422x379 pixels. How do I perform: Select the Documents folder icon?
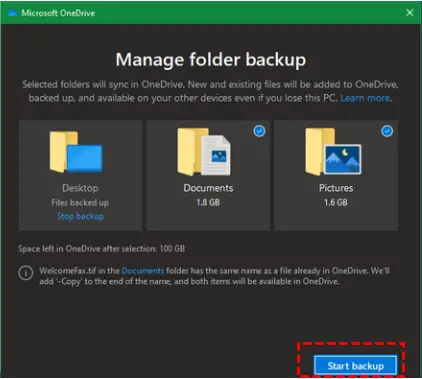(x=204, y=152)
